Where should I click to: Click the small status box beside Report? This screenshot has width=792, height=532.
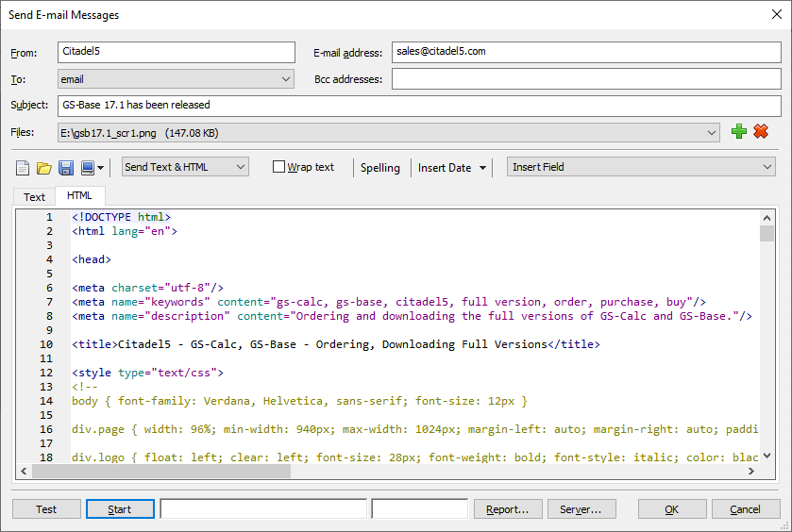click(x=420, y=508)
